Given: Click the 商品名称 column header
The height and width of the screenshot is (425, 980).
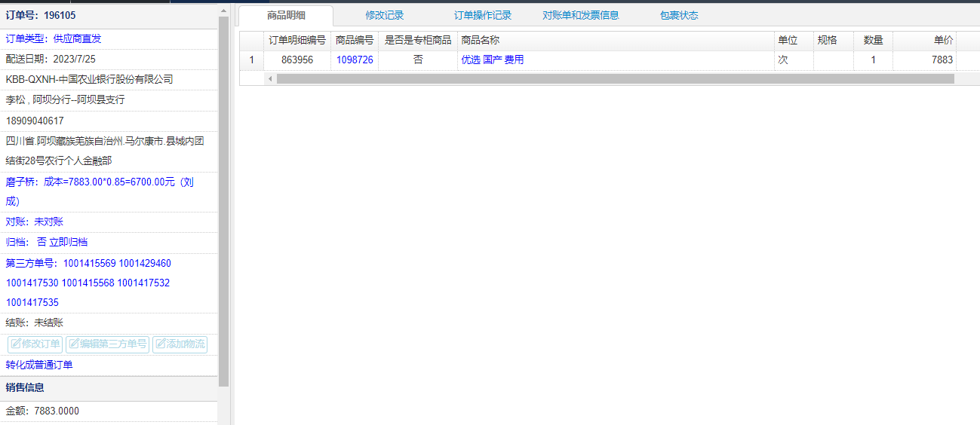Looking at the screenshot, I should 616,40.
